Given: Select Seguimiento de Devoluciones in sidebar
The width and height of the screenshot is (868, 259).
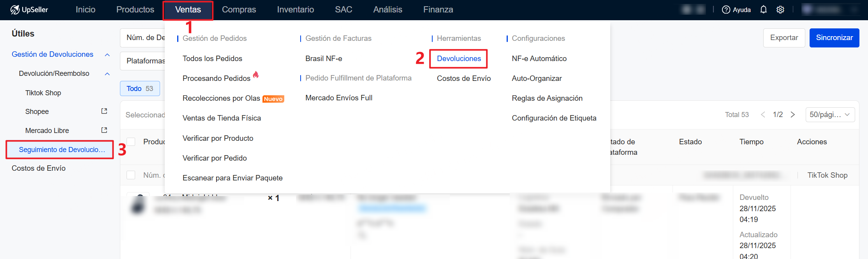Looking at the screenshot, I should (x=62, y=150).
